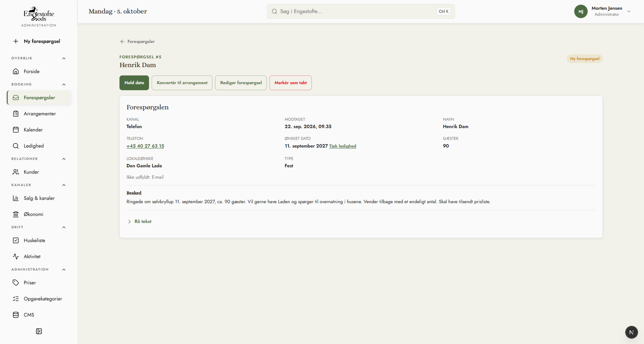The width and height of the screenshot is (644, 344).
Task: Click the Salg & kanaler chart icon
Action: click(16, 198)
